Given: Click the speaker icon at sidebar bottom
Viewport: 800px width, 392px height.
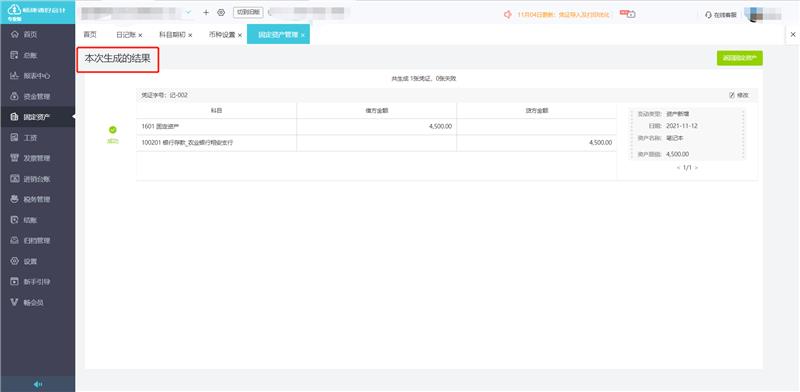Looking at the screenshot, I should tap(38, 384).
